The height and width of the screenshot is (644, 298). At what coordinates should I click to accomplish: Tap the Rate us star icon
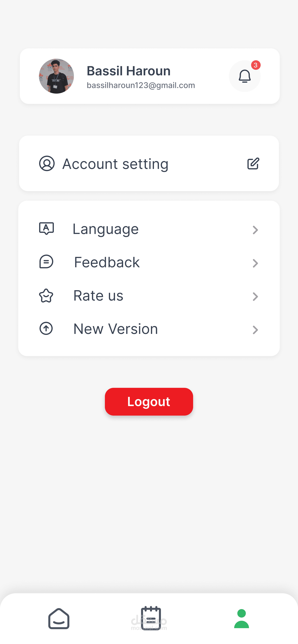46,295
